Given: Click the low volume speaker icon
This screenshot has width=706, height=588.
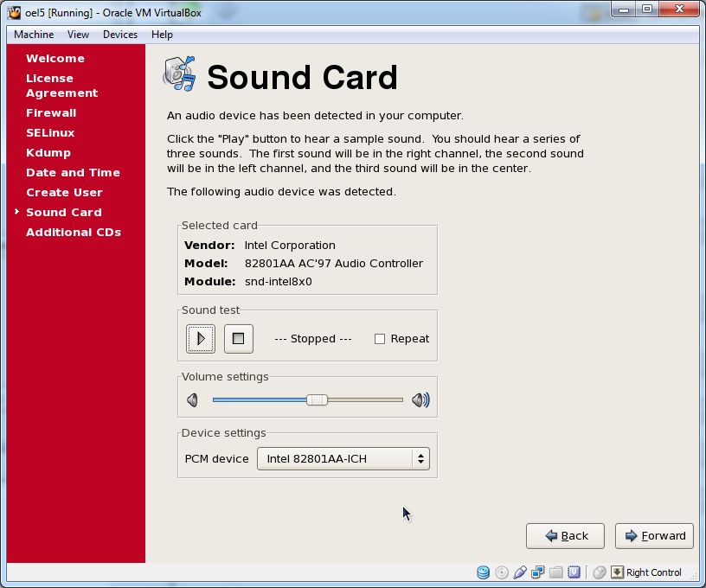Looking at the screenshot, I should (x=193, y=400).
